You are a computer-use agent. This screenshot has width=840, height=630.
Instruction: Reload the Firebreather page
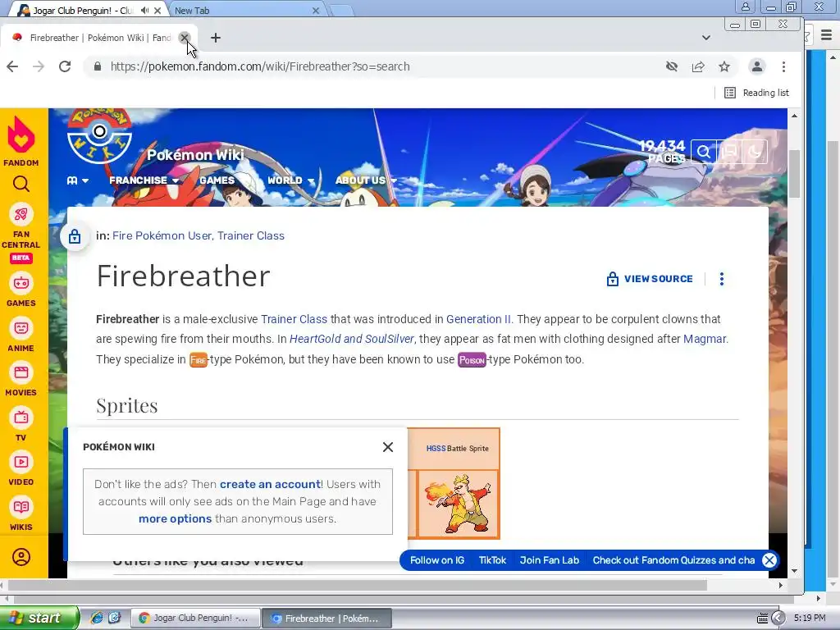(x=65, y=66)
